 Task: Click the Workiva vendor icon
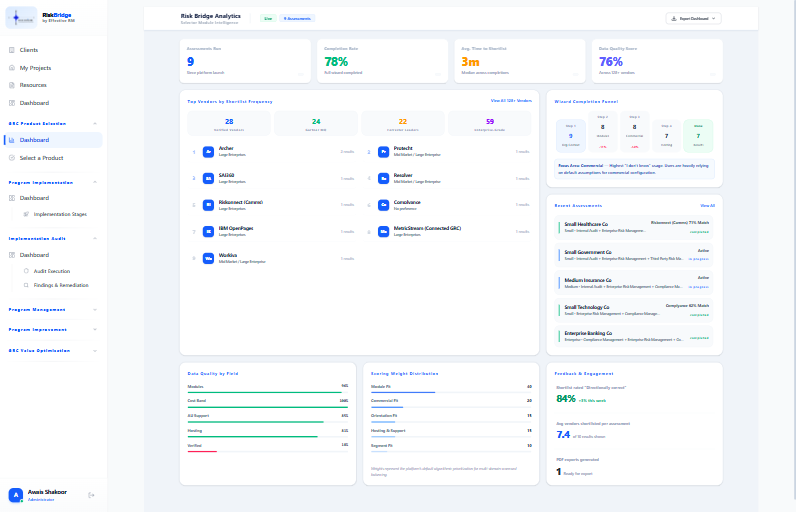(x=208, y=258)
